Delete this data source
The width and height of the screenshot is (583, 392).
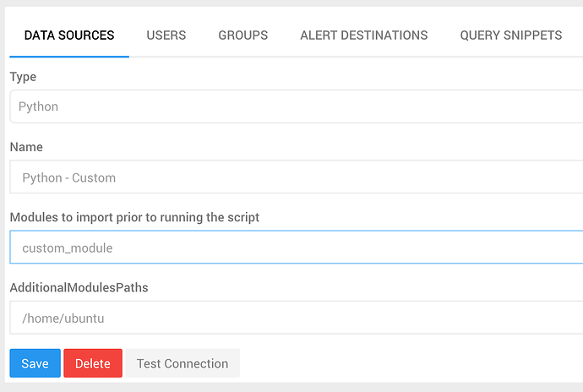[x=93, y=363]
